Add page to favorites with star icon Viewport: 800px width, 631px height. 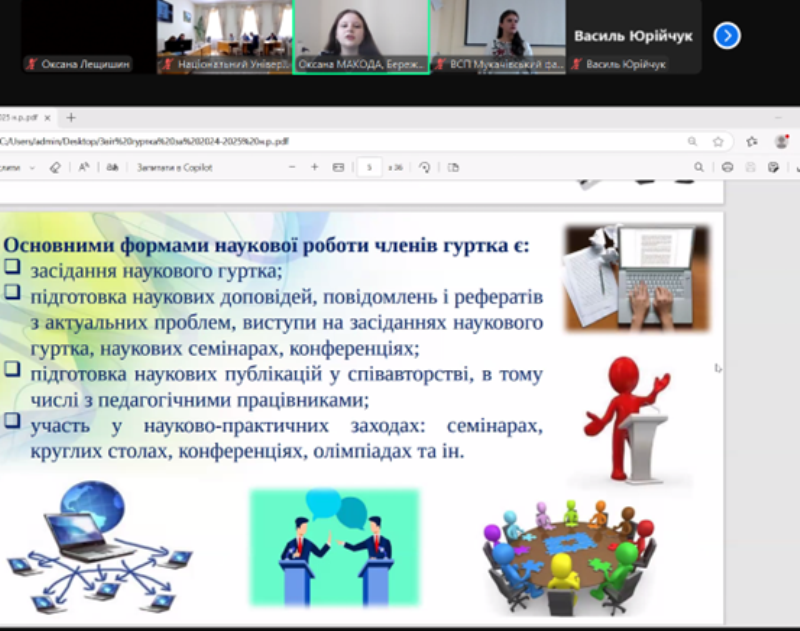pyautogui.click(x=718, y=142)
